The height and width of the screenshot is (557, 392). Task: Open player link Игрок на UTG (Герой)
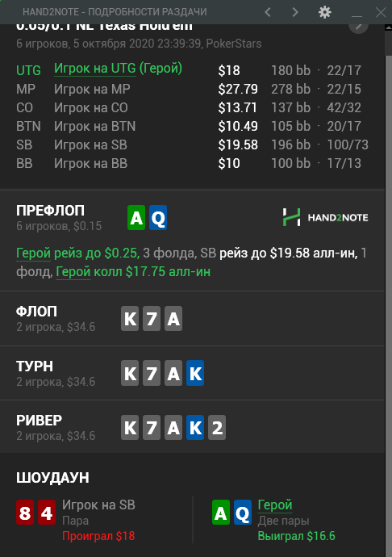118,69
